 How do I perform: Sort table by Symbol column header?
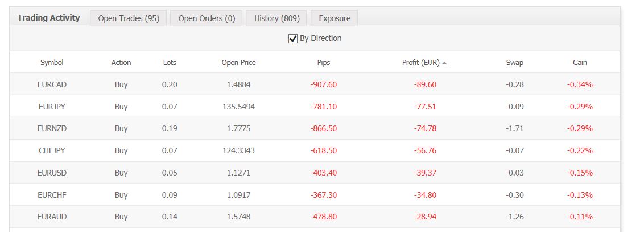point(52,63)
